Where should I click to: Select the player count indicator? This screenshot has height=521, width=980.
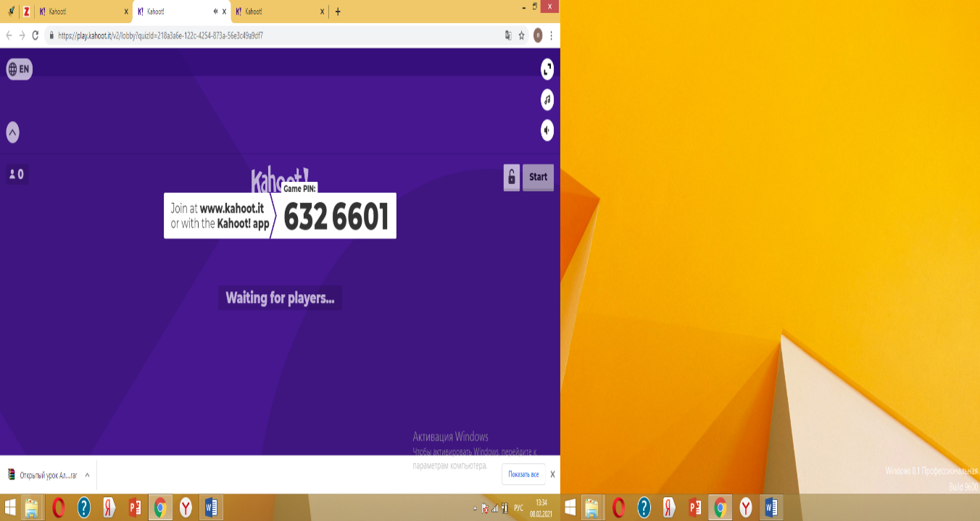17,174
